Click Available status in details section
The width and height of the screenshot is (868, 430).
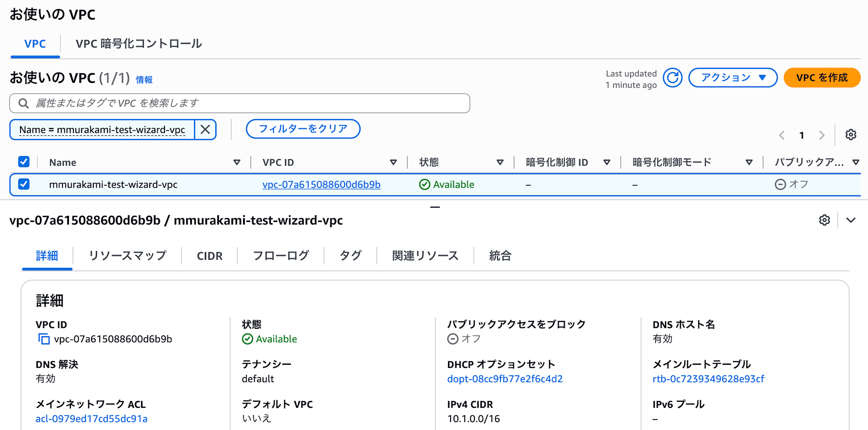[x=270, y=339]
